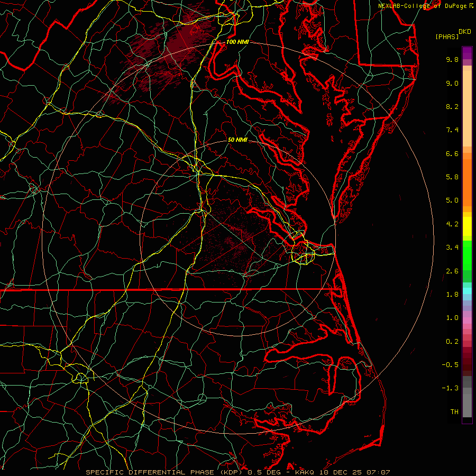Screen dimensions: 476x476
Task: Click the DKD legend header label
Action: 464,32
